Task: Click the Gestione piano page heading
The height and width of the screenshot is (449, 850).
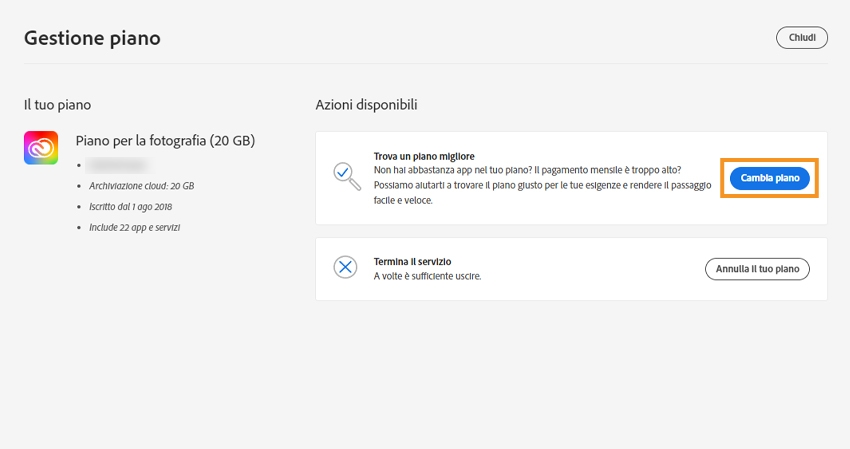Action: [92, 38]
